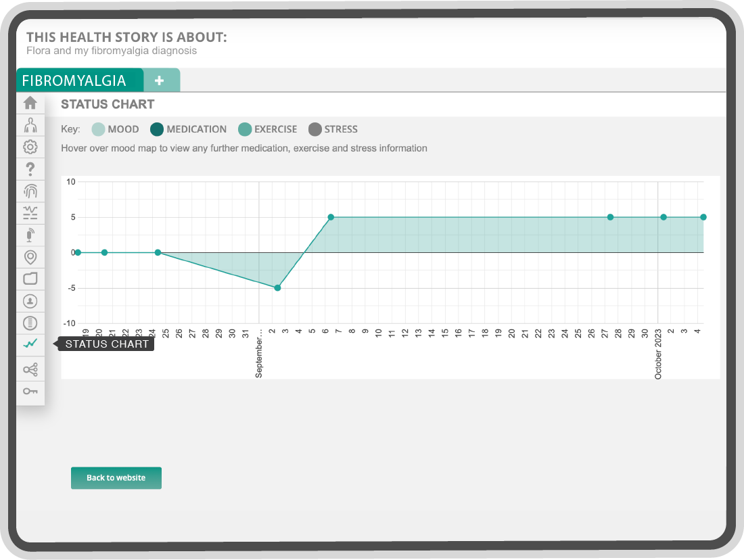
Task: Open the share nodes sidebar icon
Action: click(x=30, y=369)
